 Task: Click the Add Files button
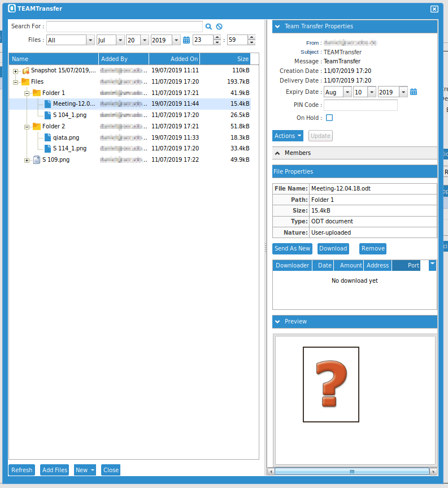(x=55, y=470)
